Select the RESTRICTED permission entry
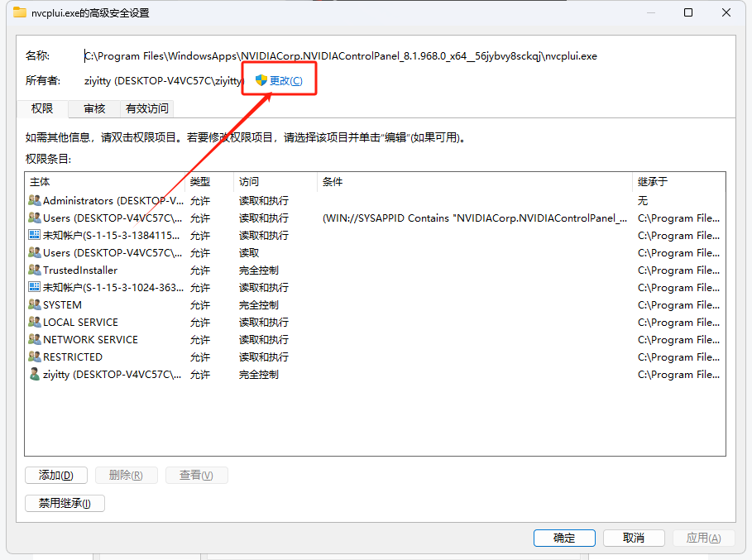 (x=375, y=357)
